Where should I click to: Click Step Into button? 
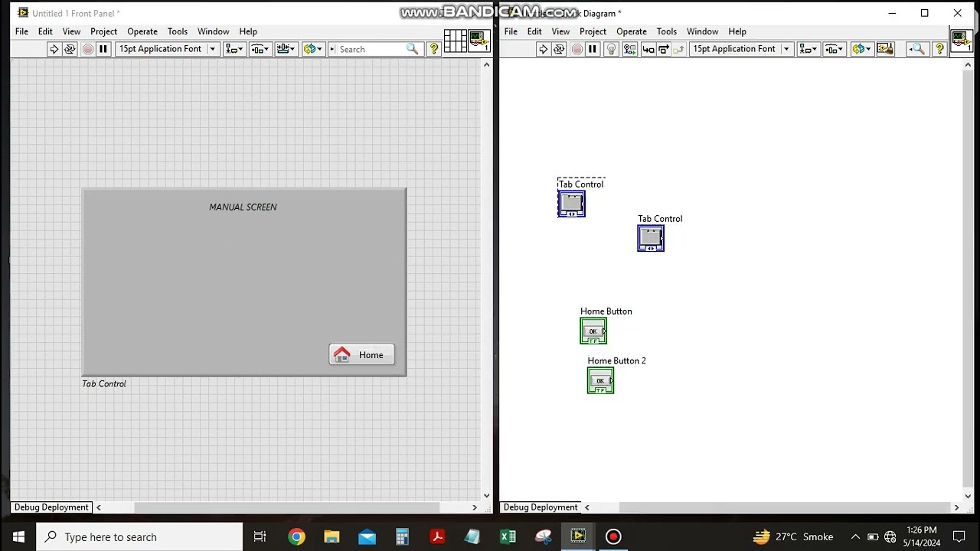[x=648, y=49]
